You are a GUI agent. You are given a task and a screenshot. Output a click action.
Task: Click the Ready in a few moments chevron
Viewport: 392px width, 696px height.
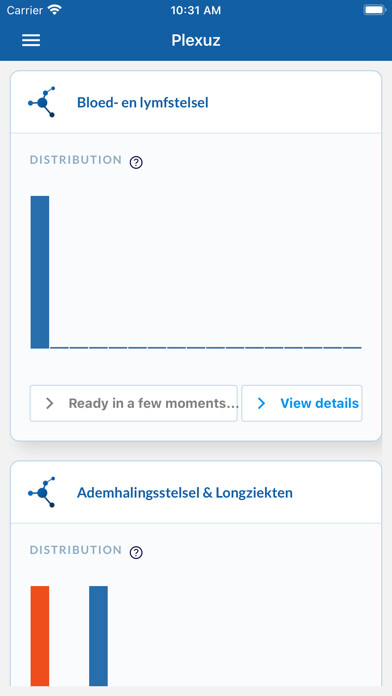50,403
